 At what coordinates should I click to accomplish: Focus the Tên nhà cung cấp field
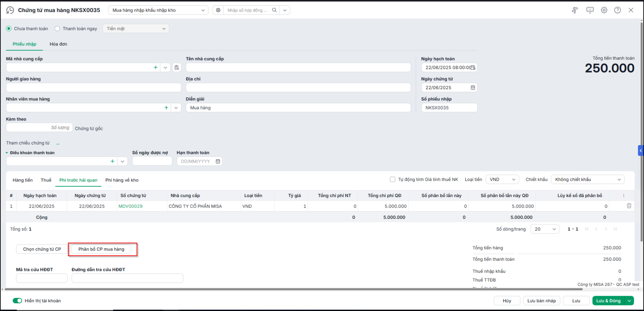coord(298,67)
